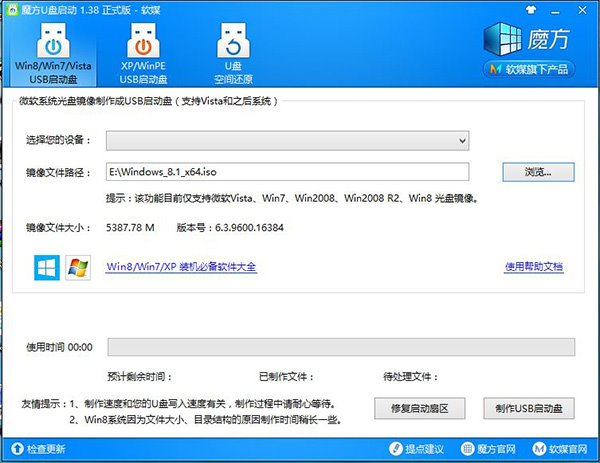Click the 修复启动扇区 button
This screenshot has height=463, width=600.
click(x=421, y=408)
